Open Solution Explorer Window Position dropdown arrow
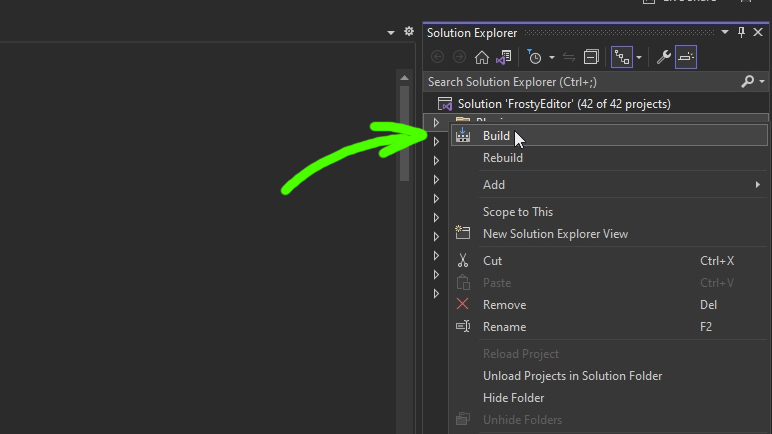The height and width of the screenshot is (434, 772). (727, 33)
